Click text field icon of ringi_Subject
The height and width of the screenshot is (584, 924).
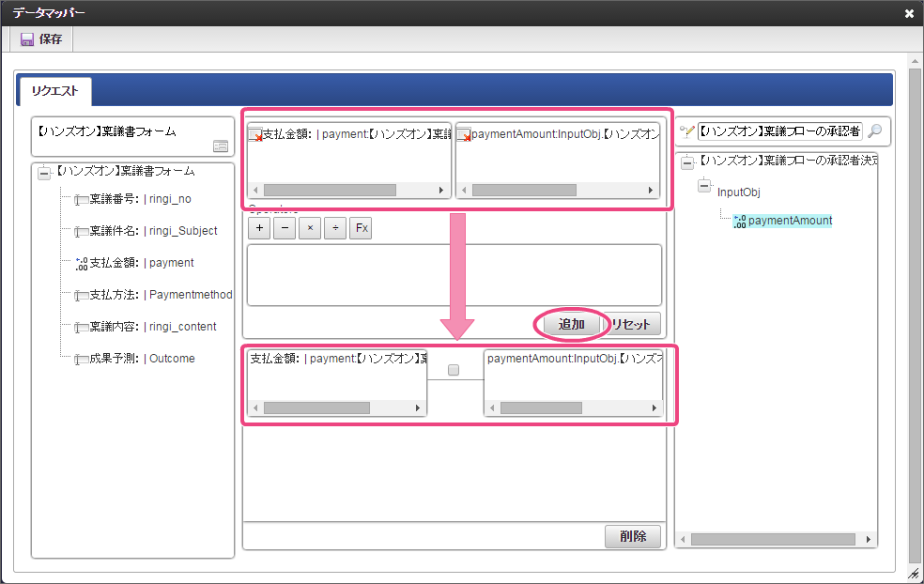click(82, 232)
